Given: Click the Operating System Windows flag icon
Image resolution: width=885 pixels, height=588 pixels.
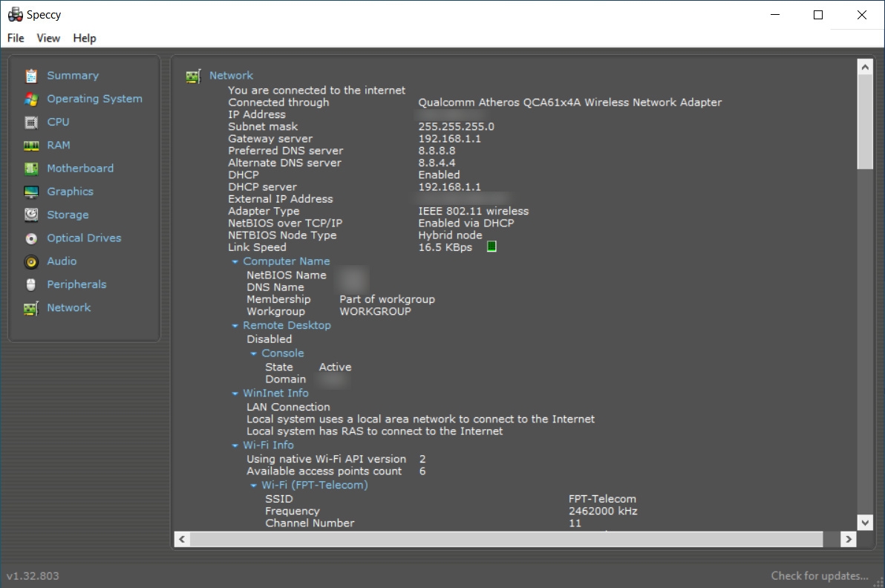Looking at the screenshot, I should pos(31,99).
